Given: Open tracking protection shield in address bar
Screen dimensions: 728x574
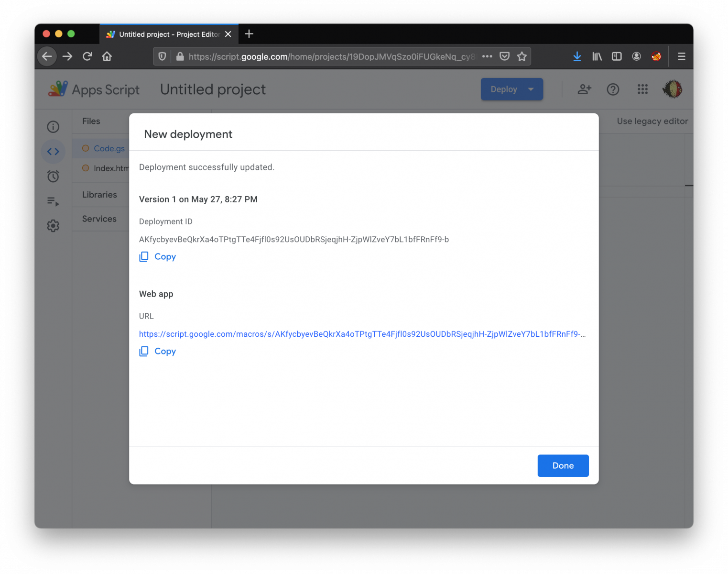Looking at the screenshot, I should click(x=162, y=56).
